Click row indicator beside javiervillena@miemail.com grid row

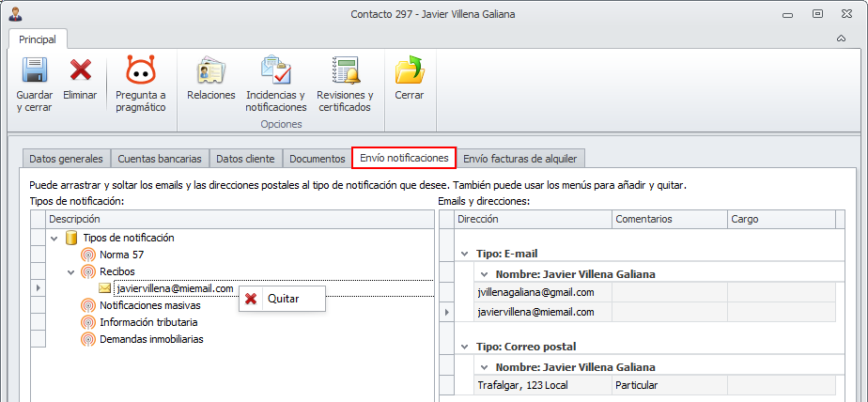pos(447,312)
